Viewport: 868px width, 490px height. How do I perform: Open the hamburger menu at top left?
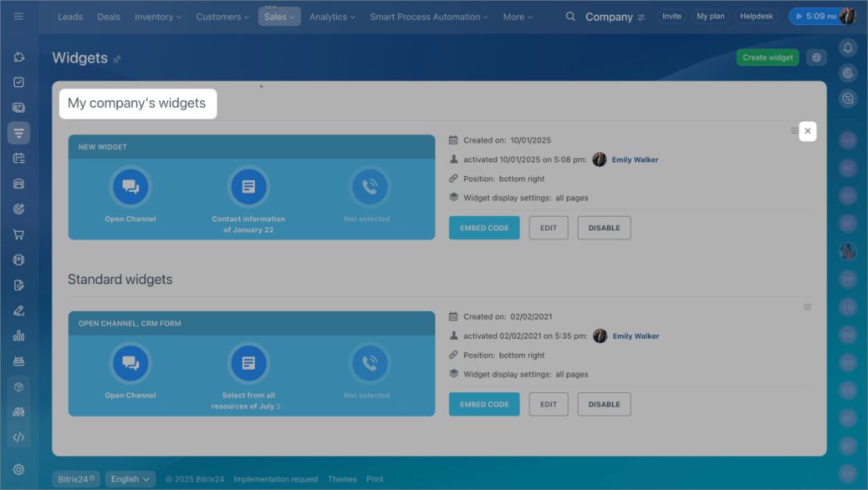[x=18, y=16]
